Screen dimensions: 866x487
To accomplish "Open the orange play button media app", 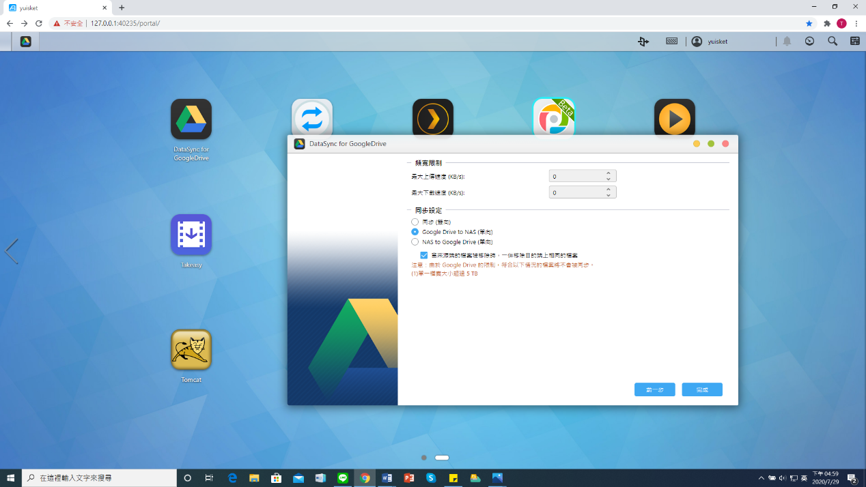I will click(674, 117).
